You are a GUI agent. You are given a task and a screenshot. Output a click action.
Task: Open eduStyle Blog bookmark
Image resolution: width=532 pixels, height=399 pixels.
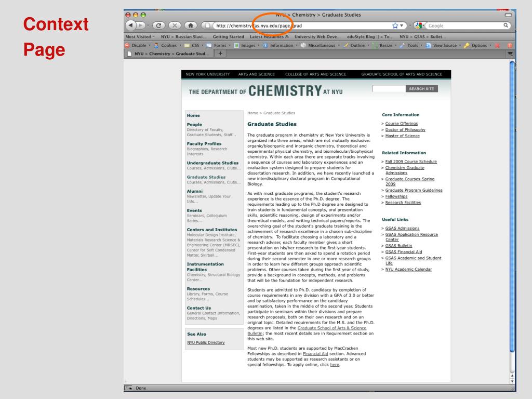coord(370,37)
